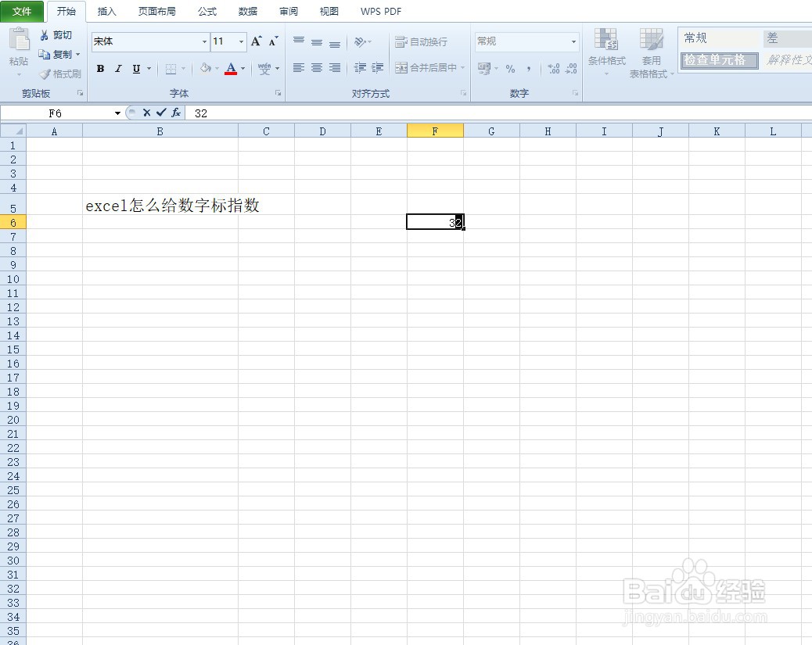Open the 公式 ribbon tab
The image size is (812, 645).
click(207, 11)
